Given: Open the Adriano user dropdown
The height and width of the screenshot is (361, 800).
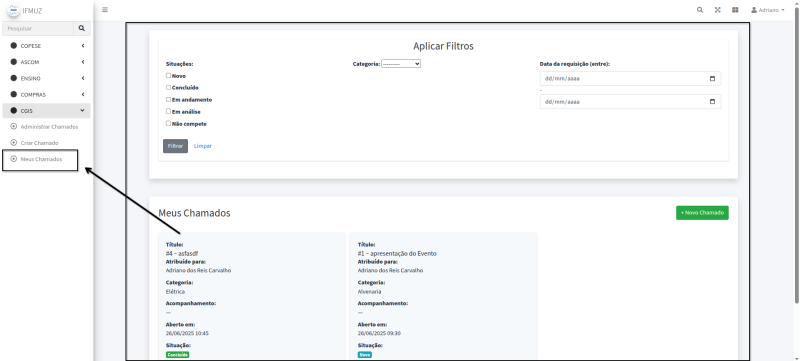Looking at the screenshot, I should click(767, 10).
